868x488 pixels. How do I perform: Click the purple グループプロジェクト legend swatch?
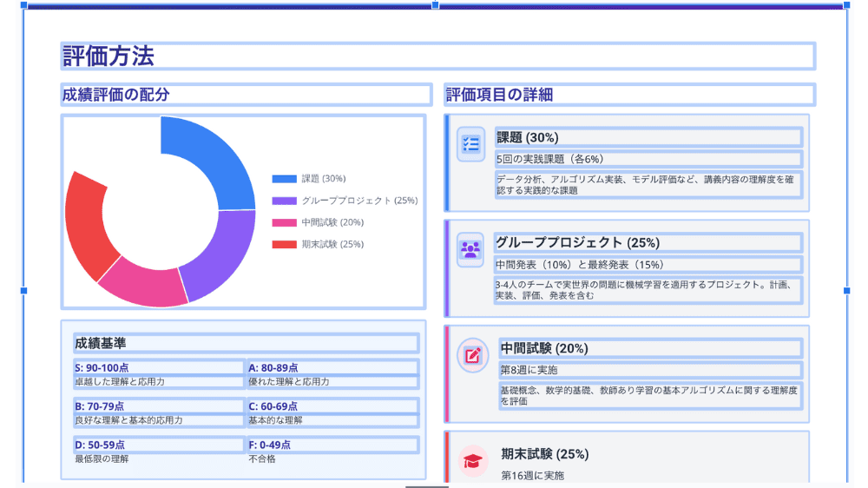(x=285, y=201)
